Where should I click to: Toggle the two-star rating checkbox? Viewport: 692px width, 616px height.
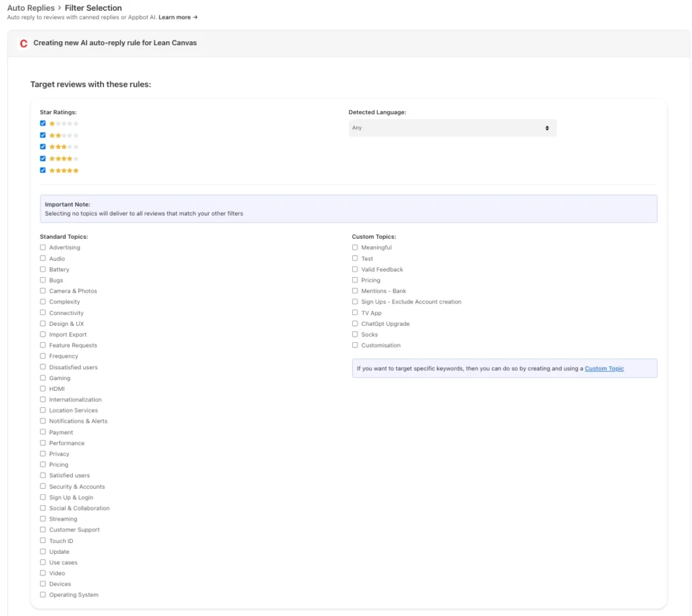pyautogui.click(x=43, y=135)
